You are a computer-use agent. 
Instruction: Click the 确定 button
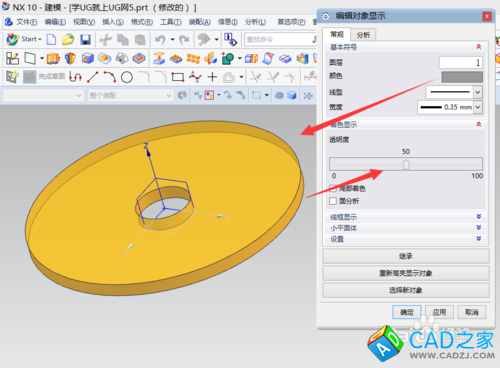point(407,312)
